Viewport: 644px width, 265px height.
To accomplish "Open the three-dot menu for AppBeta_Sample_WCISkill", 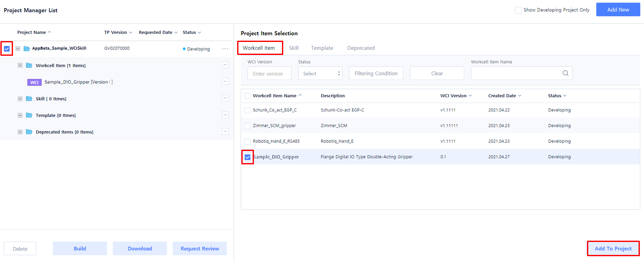I will click(225, 49).
